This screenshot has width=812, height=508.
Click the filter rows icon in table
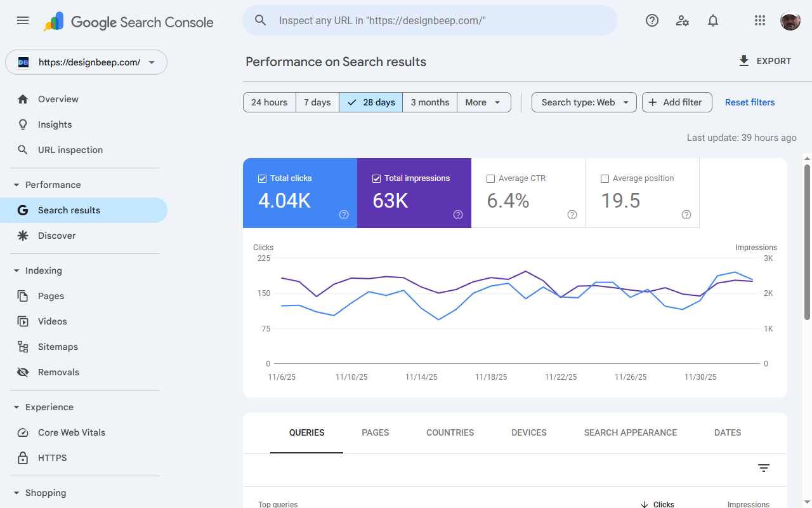[764, 468]
